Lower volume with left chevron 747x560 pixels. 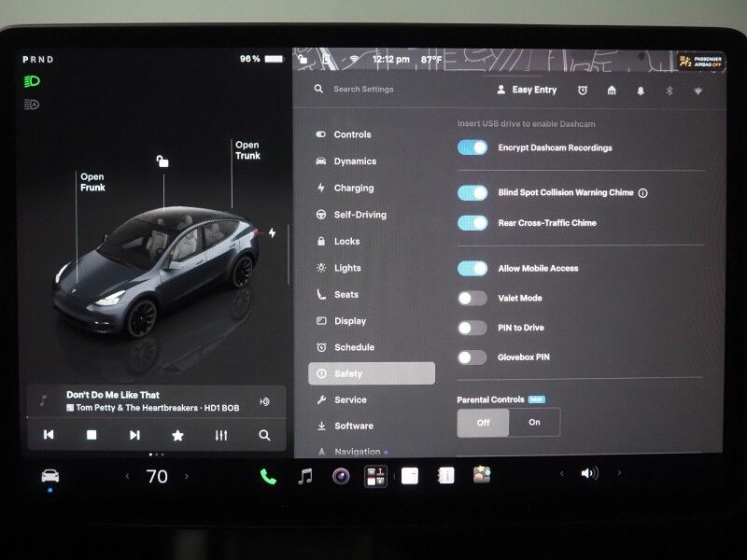[x=562, y=473]
